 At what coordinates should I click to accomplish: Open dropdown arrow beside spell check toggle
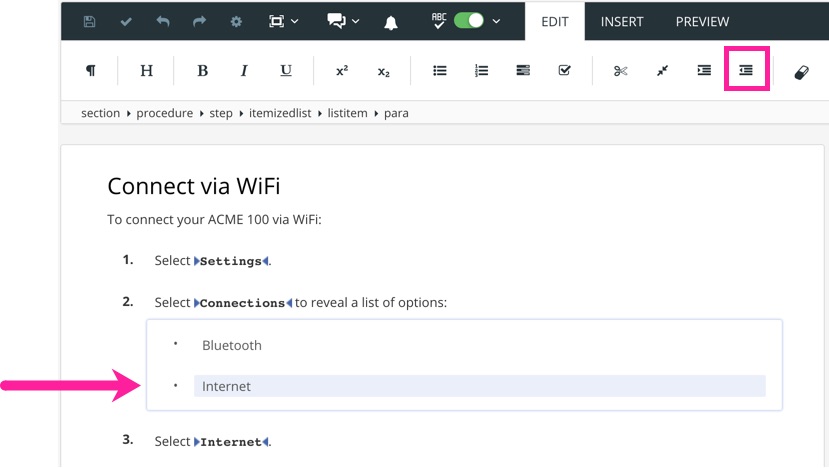coord(497,21)
